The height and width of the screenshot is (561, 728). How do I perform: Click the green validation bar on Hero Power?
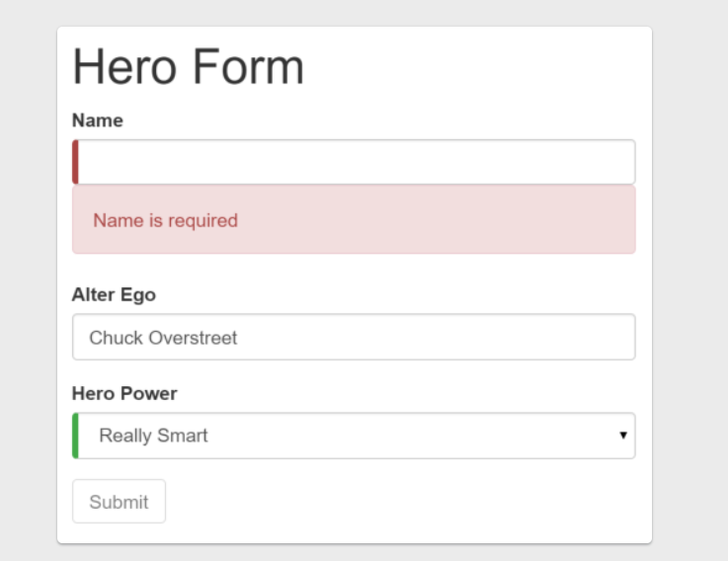pos(75,436)
